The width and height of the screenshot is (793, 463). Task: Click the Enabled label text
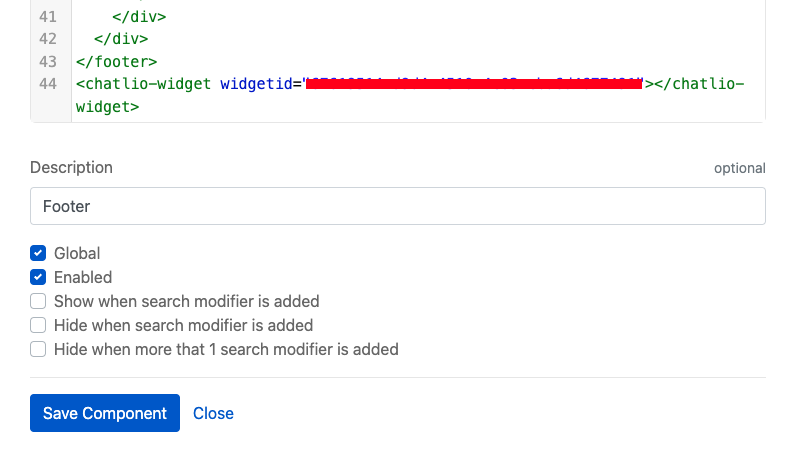coord(83,277)
